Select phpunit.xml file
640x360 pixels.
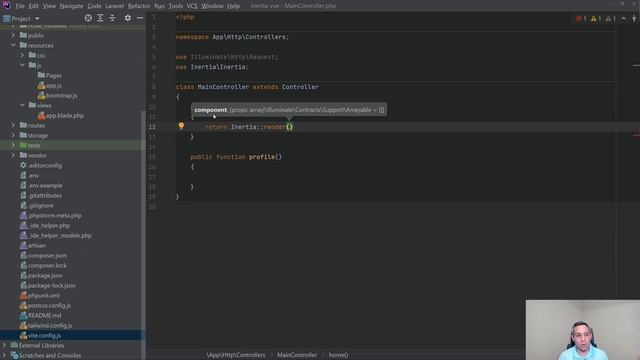[x=43, y=296]
